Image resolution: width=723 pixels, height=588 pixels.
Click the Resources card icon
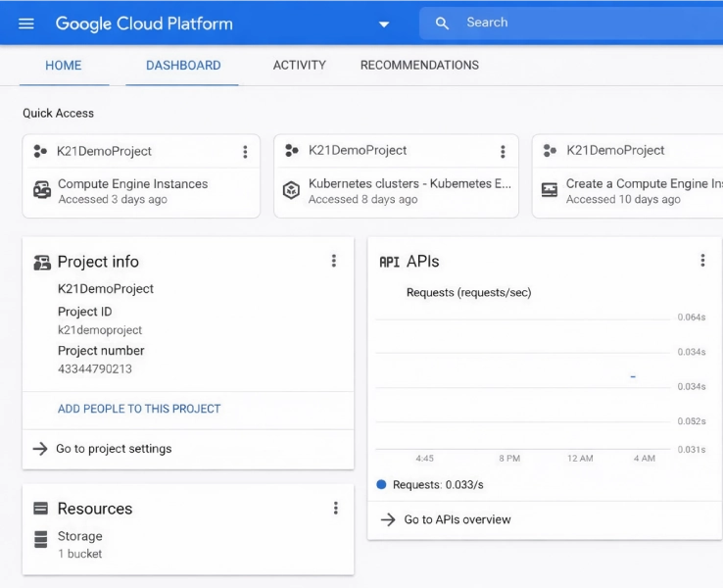pyautogui.click(x=40, y=509)
